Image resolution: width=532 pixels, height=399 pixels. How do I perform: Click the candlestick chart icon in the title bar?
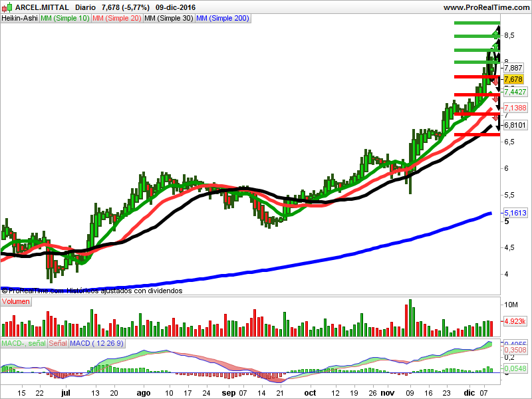coord(8,7)
